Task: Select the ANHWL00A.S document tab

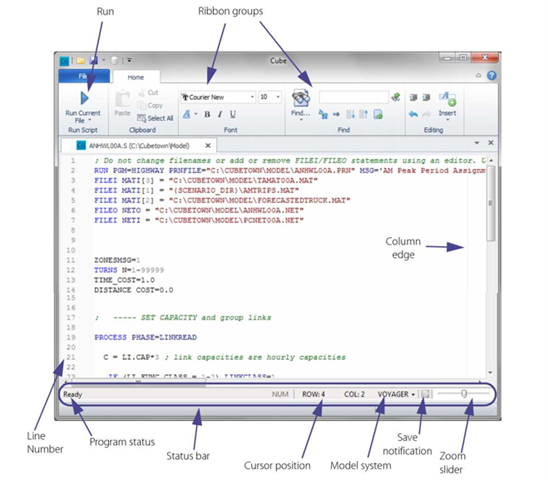Action: pos(139,145)
